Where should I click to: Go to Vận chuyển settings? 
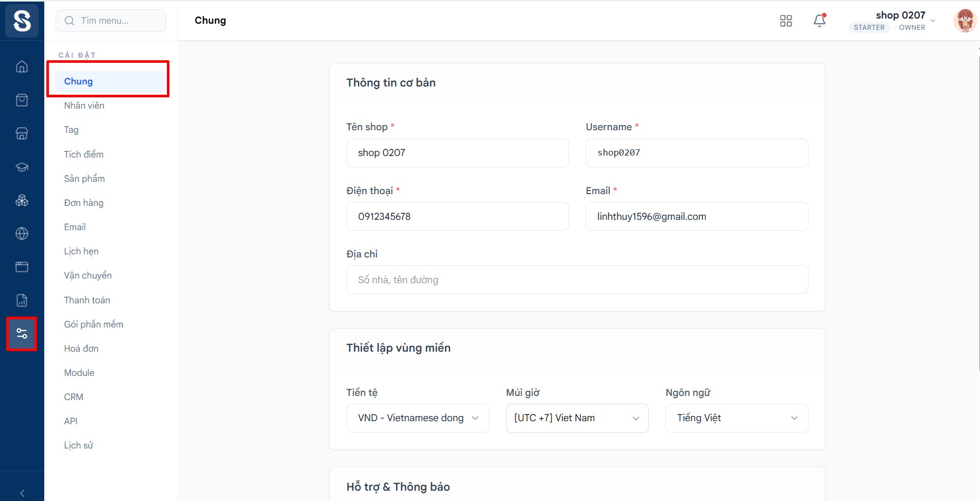coord(88,275)
